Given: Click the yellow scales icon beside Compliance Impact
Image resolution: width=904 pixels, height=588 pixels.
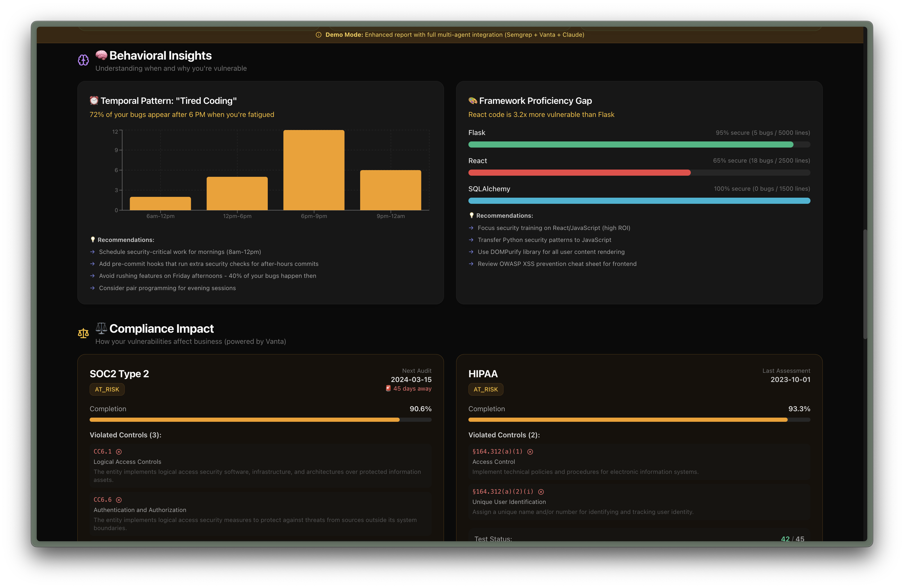Looking at the screenshot, I should pyautogui.click(x=83, y=333).
